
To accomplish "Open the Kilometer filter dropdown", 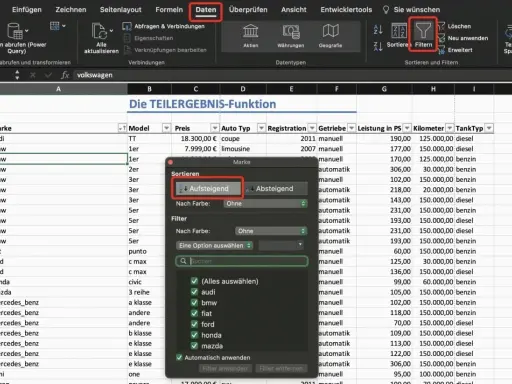I will pos(449,128).
